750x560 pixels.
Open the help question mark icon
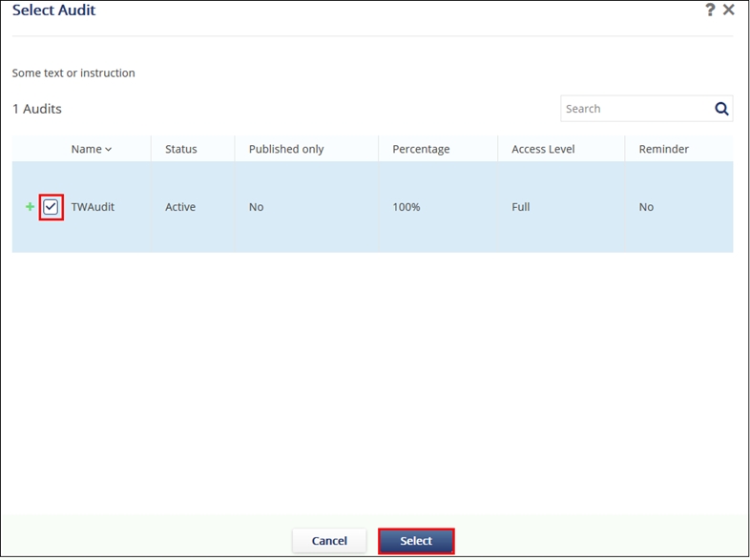pyautogui.click(x=710, y=10)
